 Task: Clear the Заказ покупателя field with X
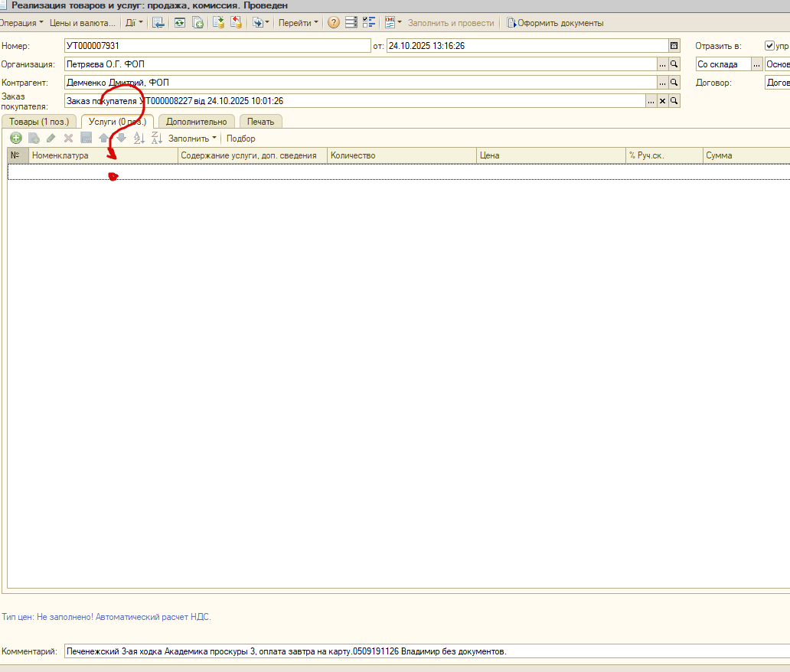tap(662, 101)
